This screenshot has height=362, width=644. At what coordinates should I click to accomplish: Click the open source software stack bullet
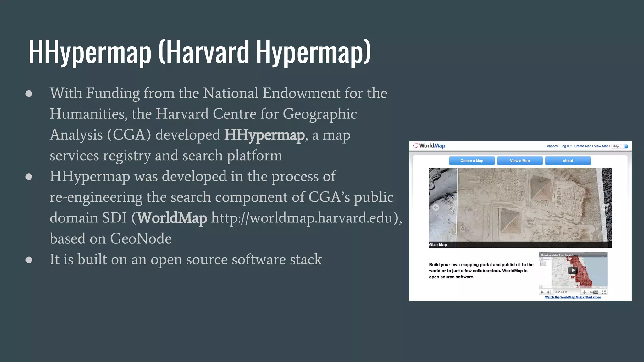pos(186,260)
